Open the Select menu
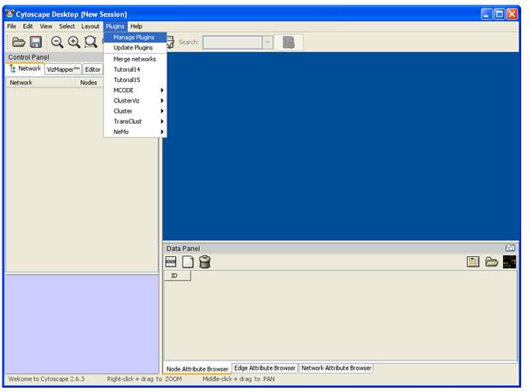The width and height of the screenshot is (532, 392). click(x=67, y=26)
